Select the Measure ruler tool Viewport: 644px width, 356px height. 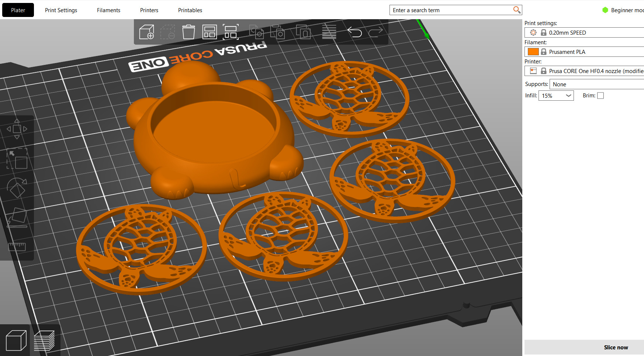coord(17,247)
